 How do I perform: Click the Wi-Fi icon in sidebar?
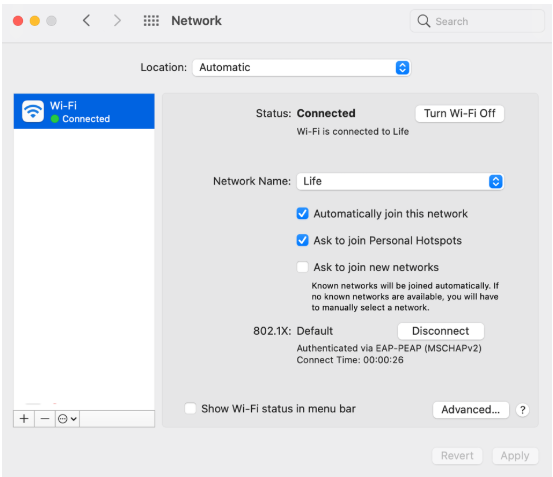point(33,111)
